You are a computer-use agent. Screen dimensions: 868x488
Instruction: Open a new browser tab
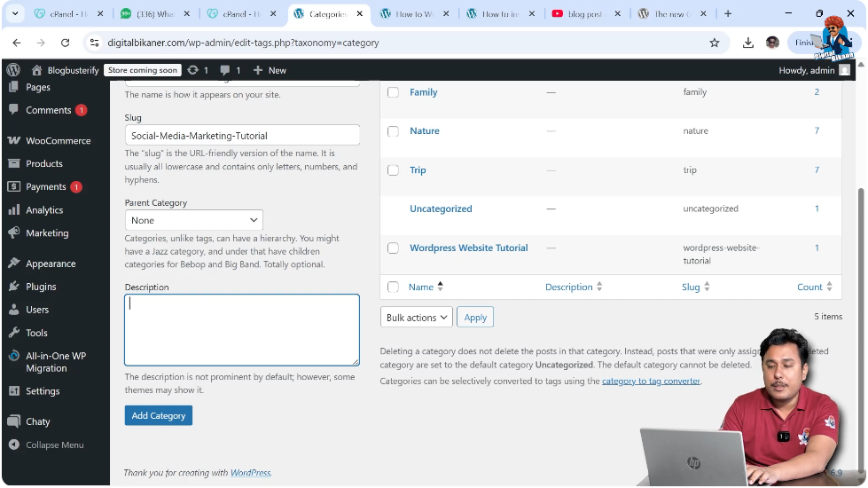[x=728, y=14]
